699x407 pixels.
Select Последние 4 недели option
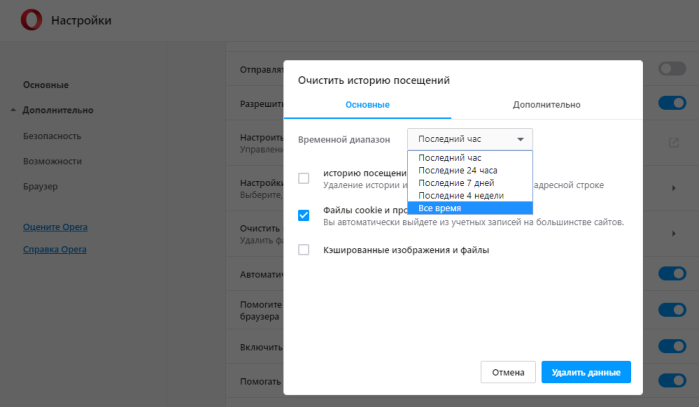click(x=470, y=195)
